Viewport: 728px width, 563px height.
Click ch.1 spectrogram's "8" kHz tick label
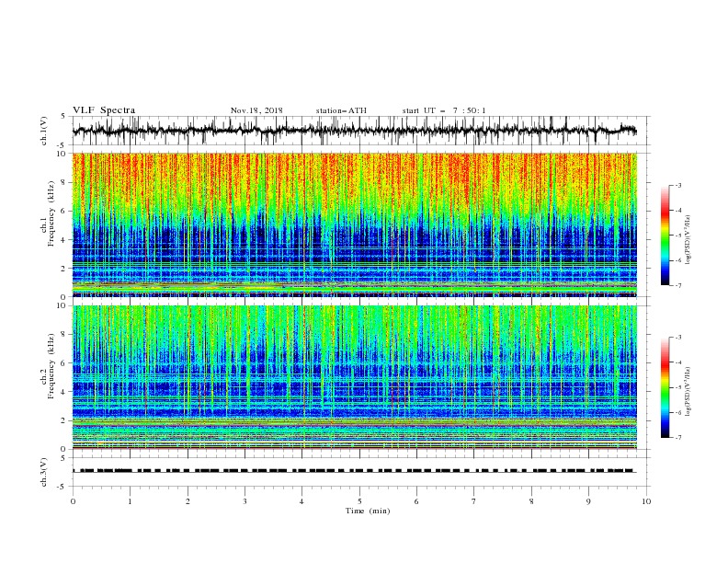coord(64,182)
